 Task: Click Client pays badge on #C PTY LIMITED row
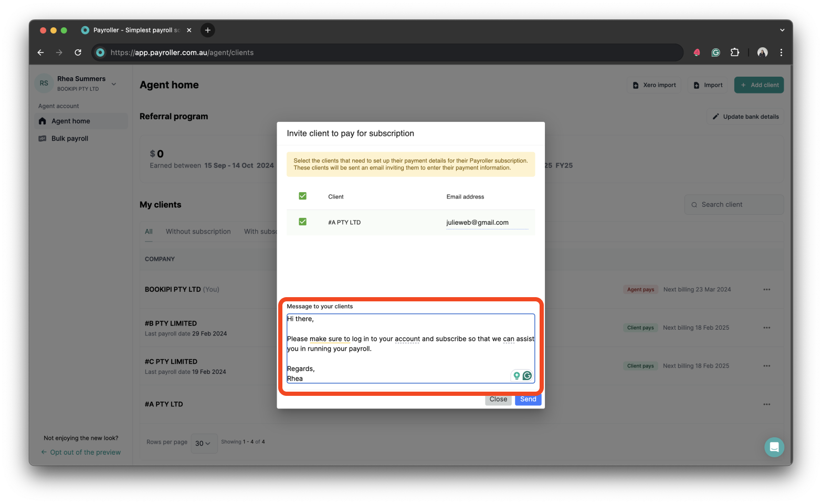pos(640,366)
